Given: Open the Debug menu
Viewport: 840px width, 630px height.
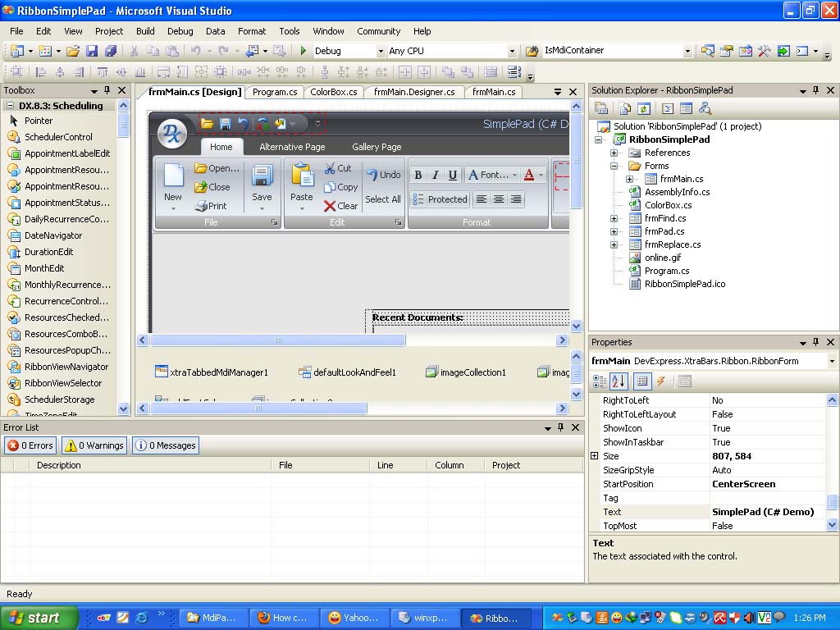Looking at the screenshot, I should 180,31.
